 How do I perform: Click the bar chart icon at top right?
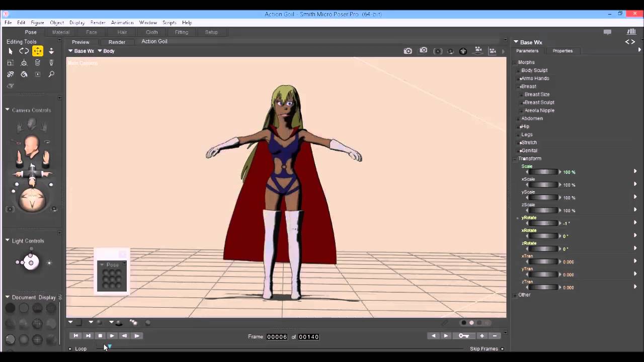pyautogui.click(x=631, y=32)
